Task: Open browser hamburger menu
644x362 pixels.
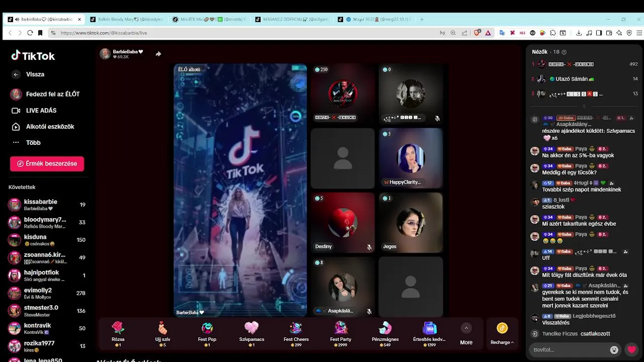Action: pyautogui.click(x=638, y=33)
